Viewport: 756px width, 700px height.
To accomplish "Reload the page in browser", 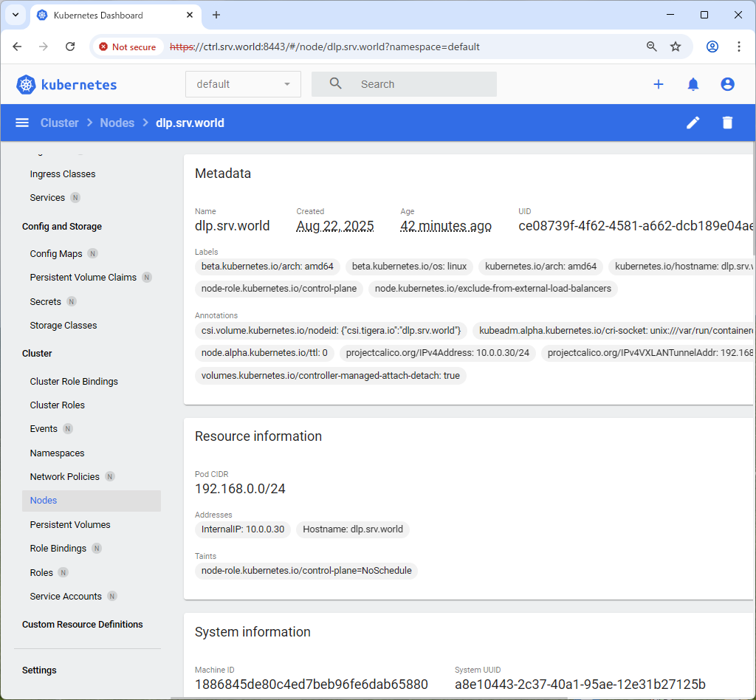I will click(70, 47).
